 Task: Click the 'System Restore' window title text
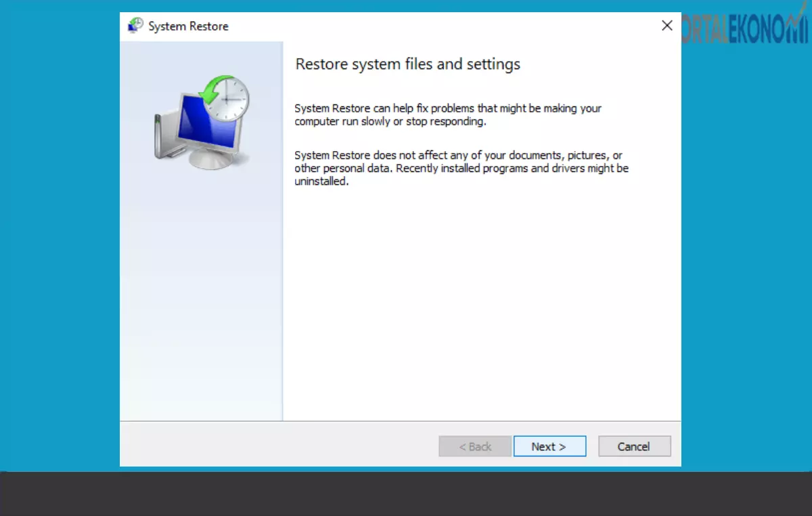tap(189, 26)
